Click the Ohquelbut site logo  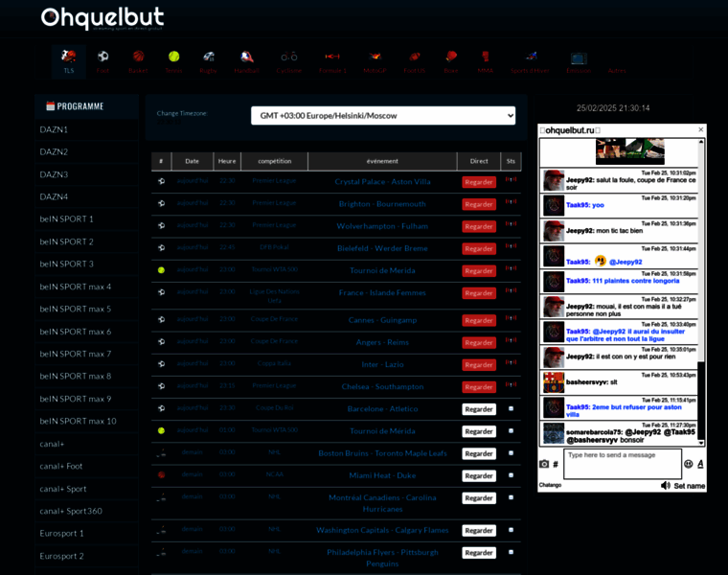102,17
